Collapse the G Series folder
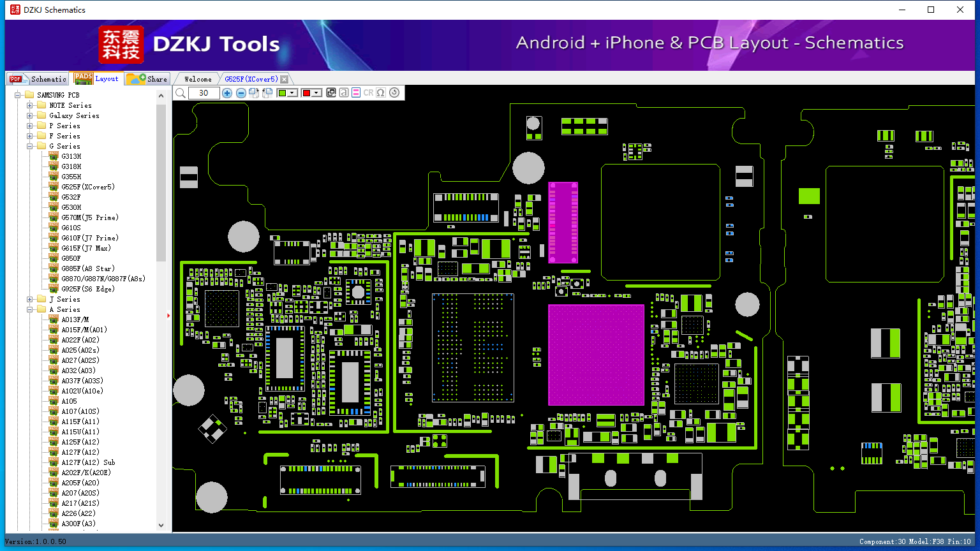Image resolution: width=980 pixels, height=551 pixels. point(30,146)
